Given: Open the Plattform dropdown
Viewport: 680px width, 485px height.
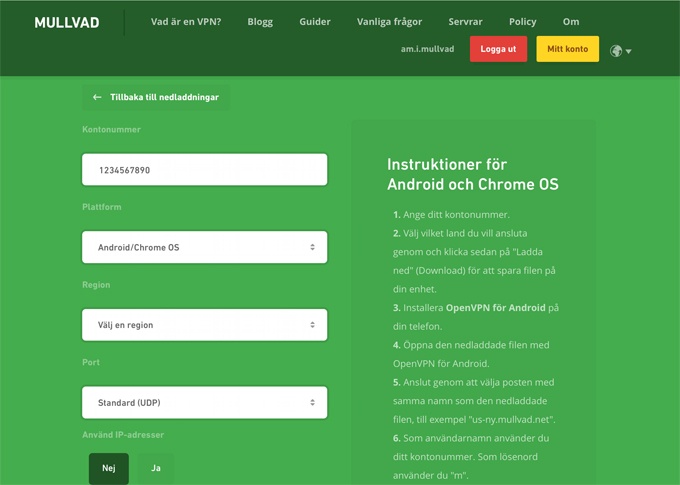Looking at the screenshot, I should (204, 247).
